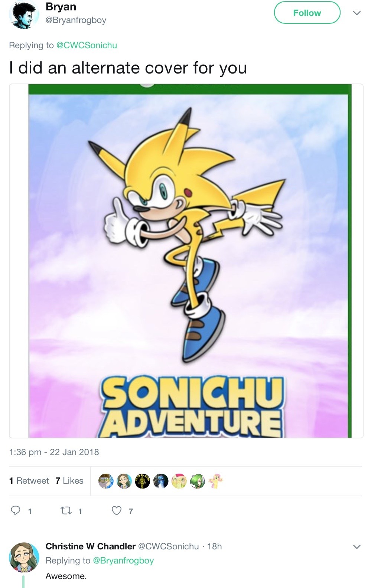Open the chevron menu on Christine's reply

click(357, 547)
